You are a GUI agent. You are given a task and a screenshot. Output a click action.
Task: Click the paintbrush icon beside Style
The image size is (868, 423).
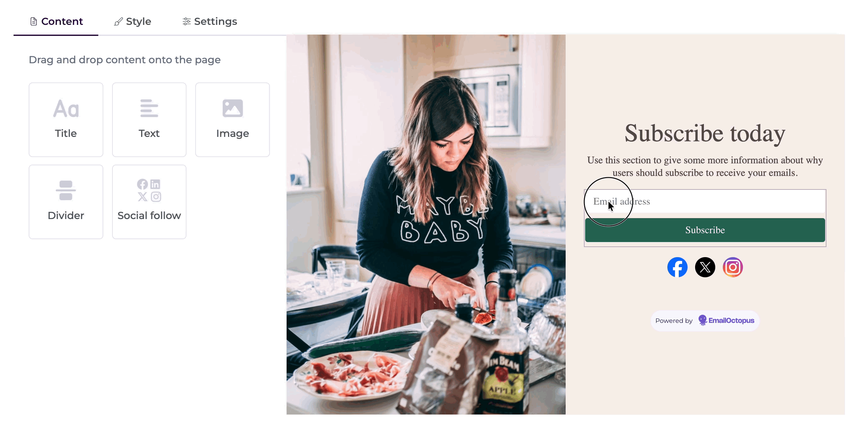point(118,21)
